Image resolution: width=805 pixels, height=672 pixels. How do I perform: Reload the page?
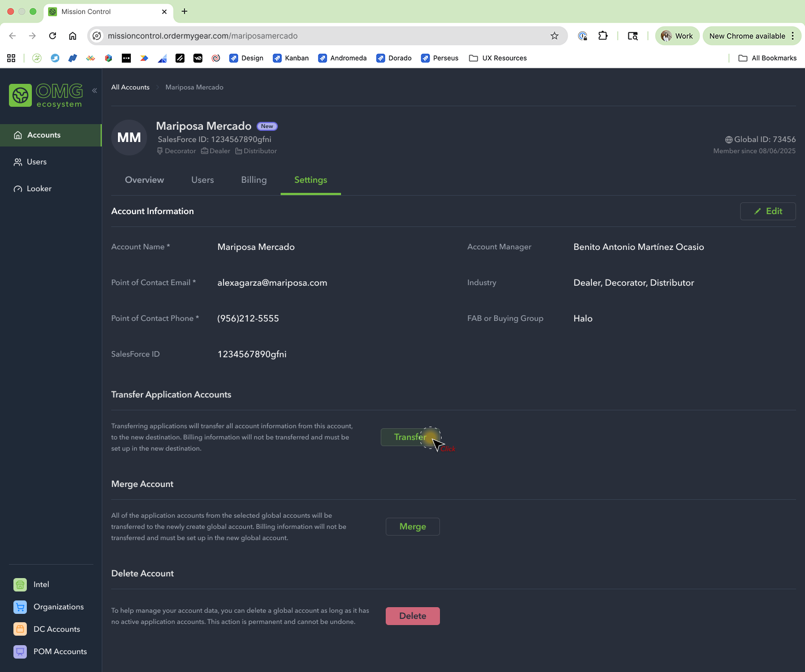click(x=53, y=36)
